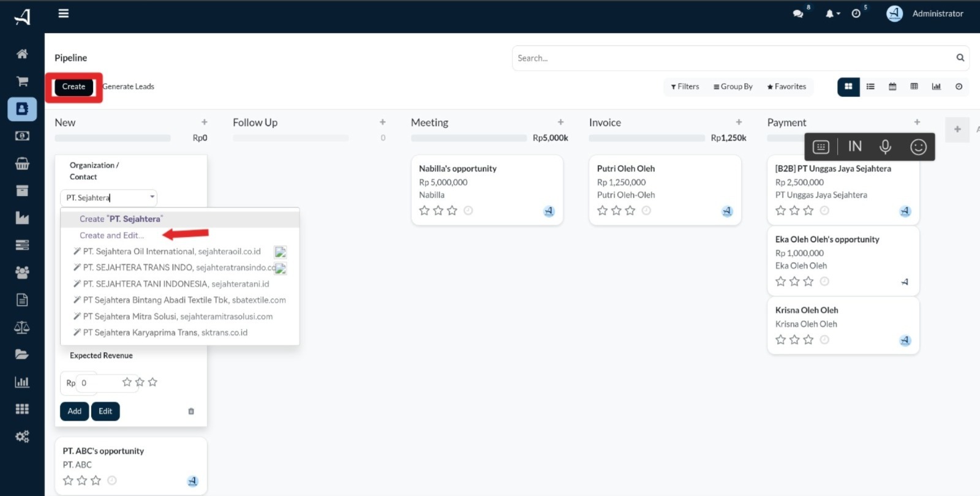The width and height of the screenshot is (980, 496).
Task: Switch to the Pivot table view
Action: pos(914,87)
